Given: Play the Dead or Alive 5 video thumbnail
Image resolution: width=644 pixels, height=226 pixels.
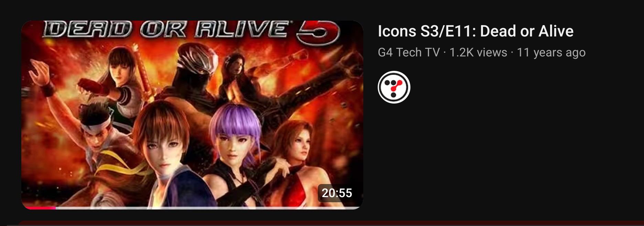Looking at the screenshot, I should 192,115.
